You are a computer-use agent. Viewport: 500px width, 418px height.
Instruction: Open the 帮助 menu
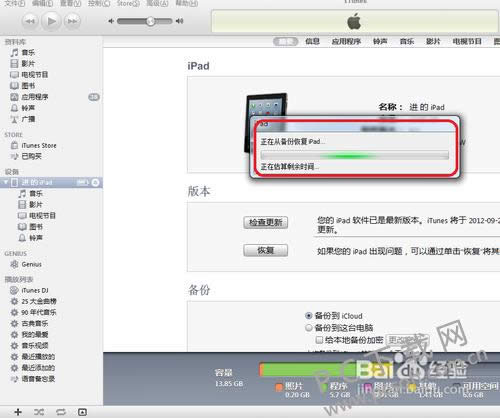coord(187,3)
